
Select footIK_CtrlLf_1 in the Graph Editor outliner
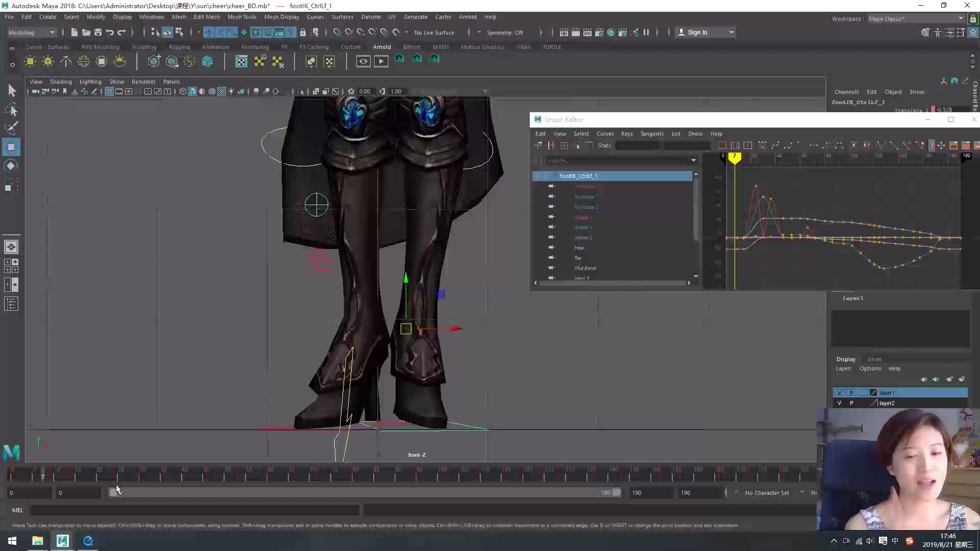(x=578, y=176)
